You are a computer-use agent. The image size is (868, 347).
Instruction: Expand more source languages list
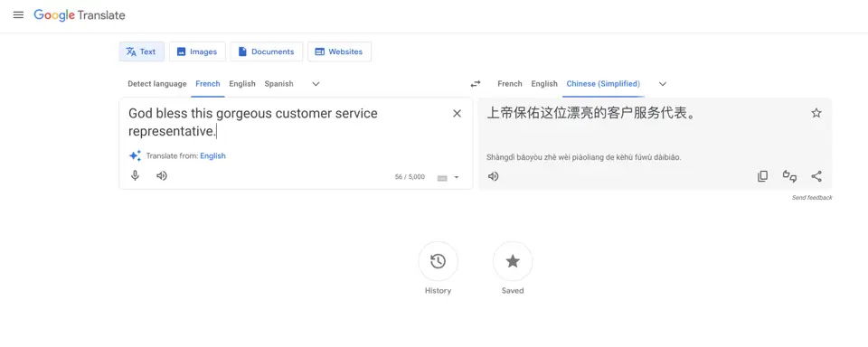[x=316, y=84]
